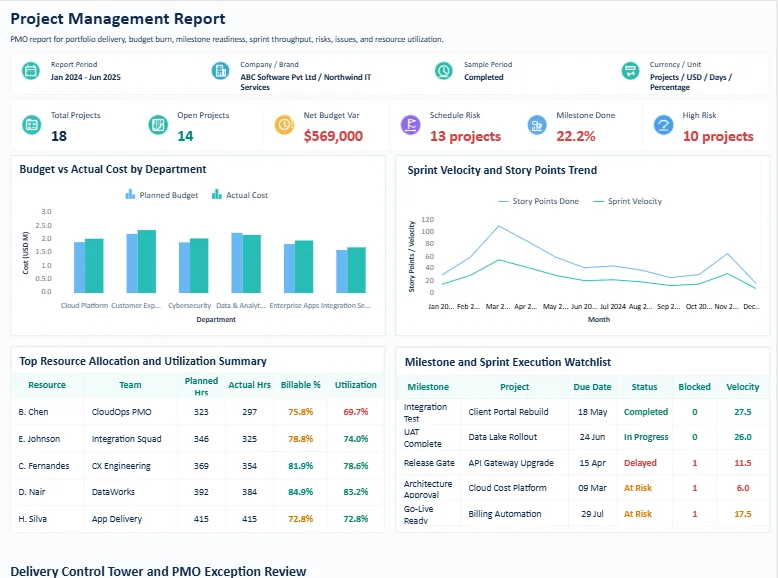Click the D. Nair resource name

click(x=32, y=492)
